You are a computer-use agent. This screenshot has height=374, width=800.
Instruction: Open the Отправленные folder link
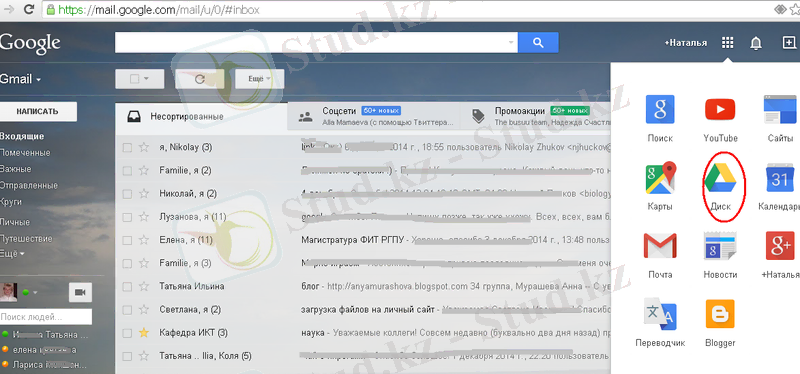tap(29, 185)
